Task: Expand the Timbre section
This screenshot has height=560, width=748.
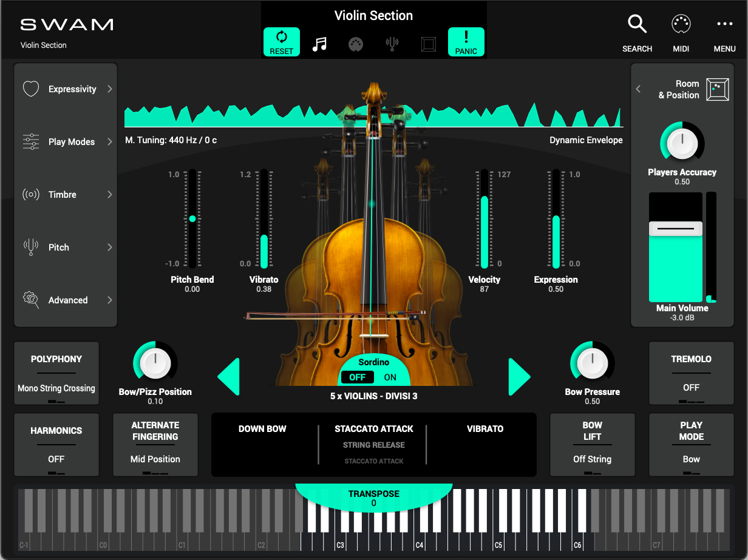Action: coord(66,195)
